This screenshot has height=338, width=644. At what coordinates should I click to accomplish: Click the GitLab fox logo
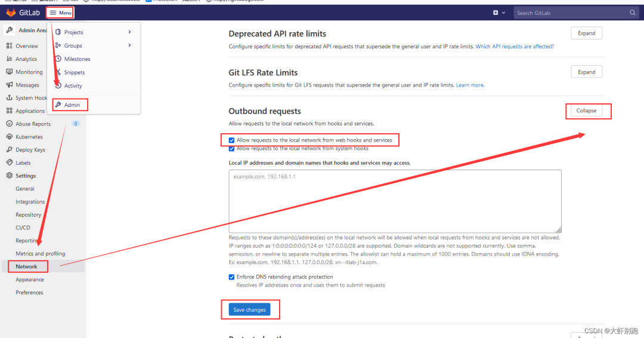11,13
